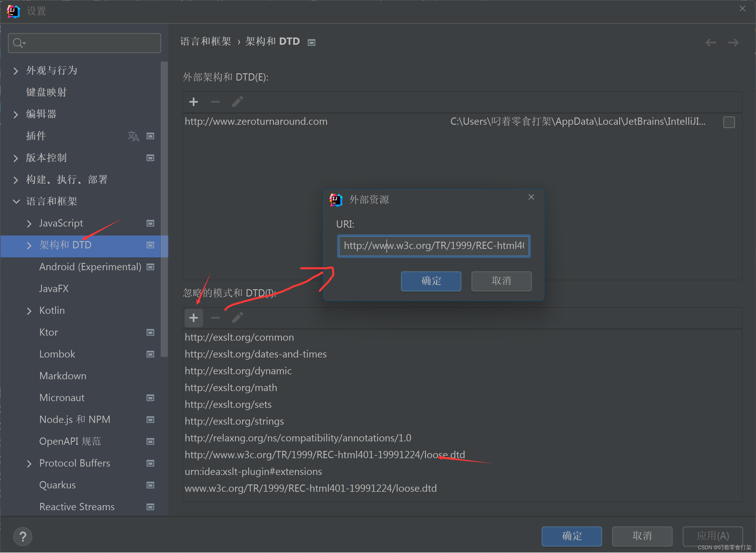Click the add button in ignored schemas toolbar
Screen dimensions: 756x553
(x=194, y=318)
